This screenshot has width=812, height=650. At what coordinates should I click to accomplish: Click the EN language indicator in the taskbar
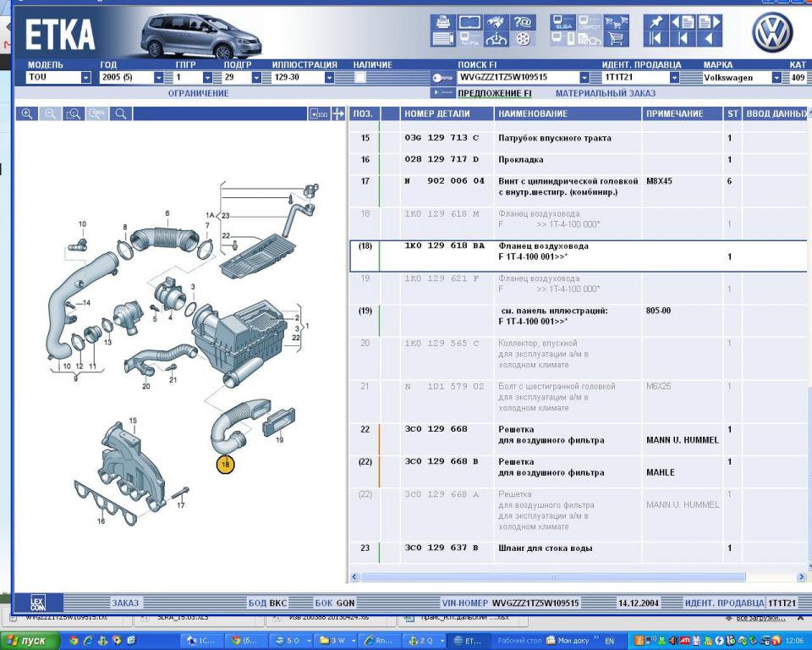tap(610, 641)
